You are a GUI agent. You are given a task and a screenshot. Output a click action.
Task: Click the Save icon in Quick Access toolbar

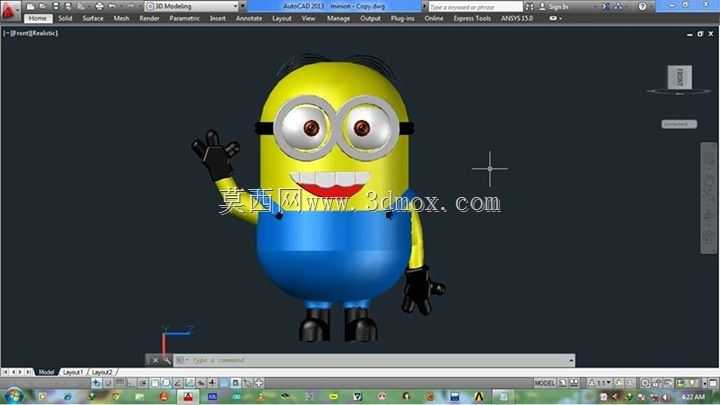(56, 6)
